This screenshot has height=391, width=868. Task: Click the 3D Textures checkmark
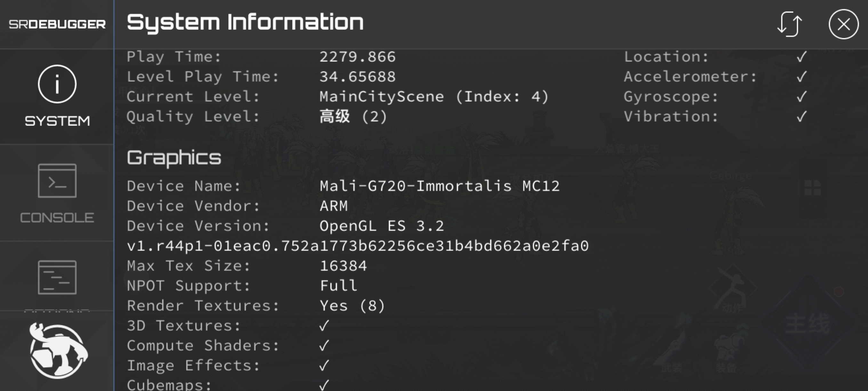tap(324, 326)
